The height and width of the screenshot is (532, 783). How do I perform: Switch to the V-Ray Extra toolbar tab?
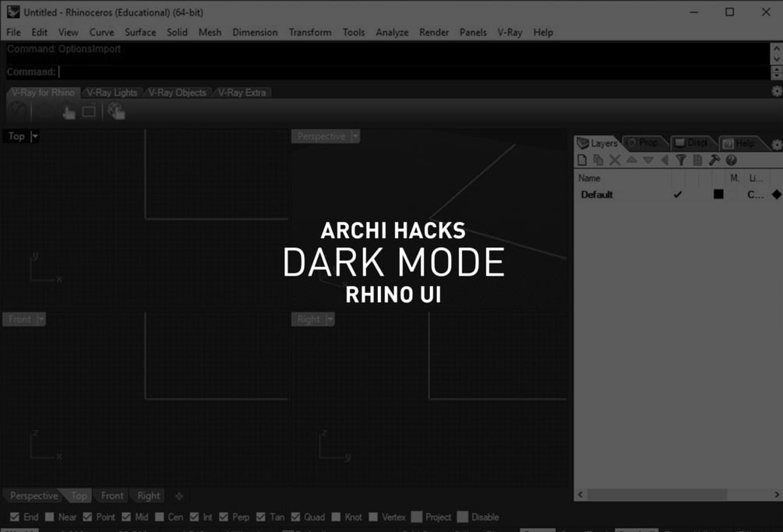coord(242,93)
